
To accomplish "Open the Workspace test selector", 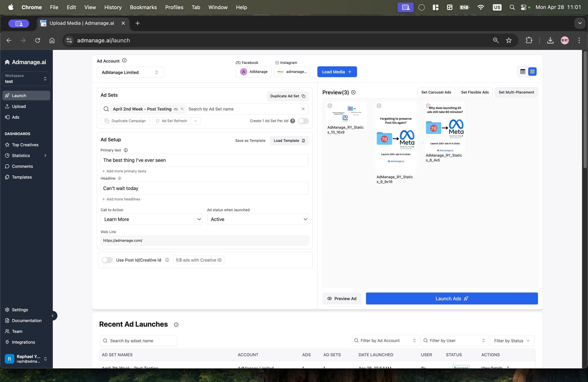I will coord(26,79).
